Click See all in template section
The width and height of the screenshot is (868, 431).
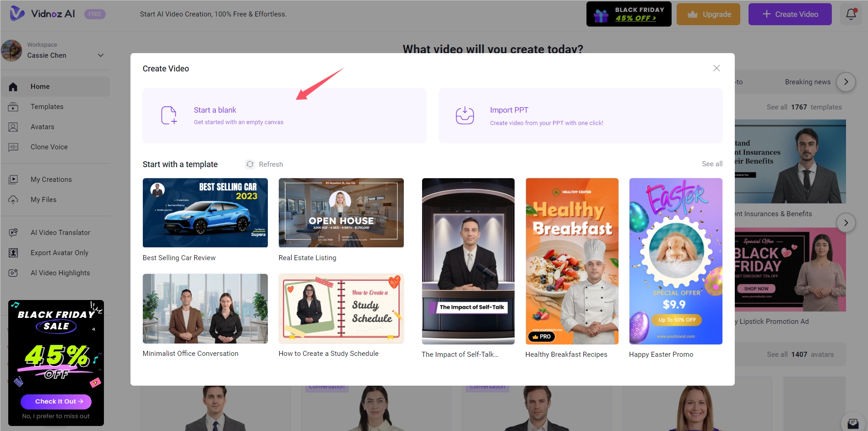(x=712, y=164)
